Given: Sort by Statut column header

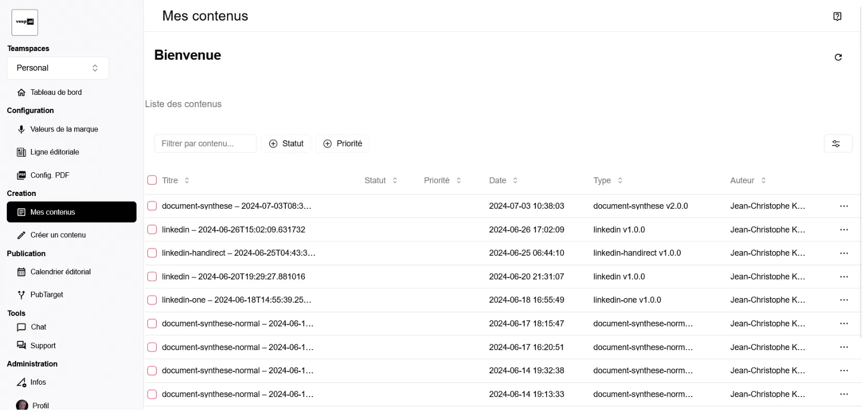Looking at the screenshot, I should 381,180.
